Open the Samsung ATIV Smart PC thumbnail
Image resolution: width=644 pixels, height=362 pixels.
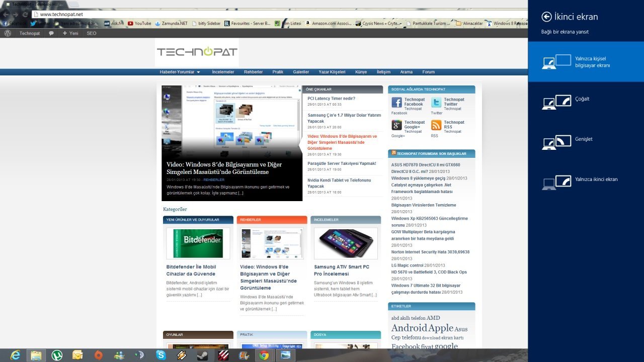click(346, 243)
